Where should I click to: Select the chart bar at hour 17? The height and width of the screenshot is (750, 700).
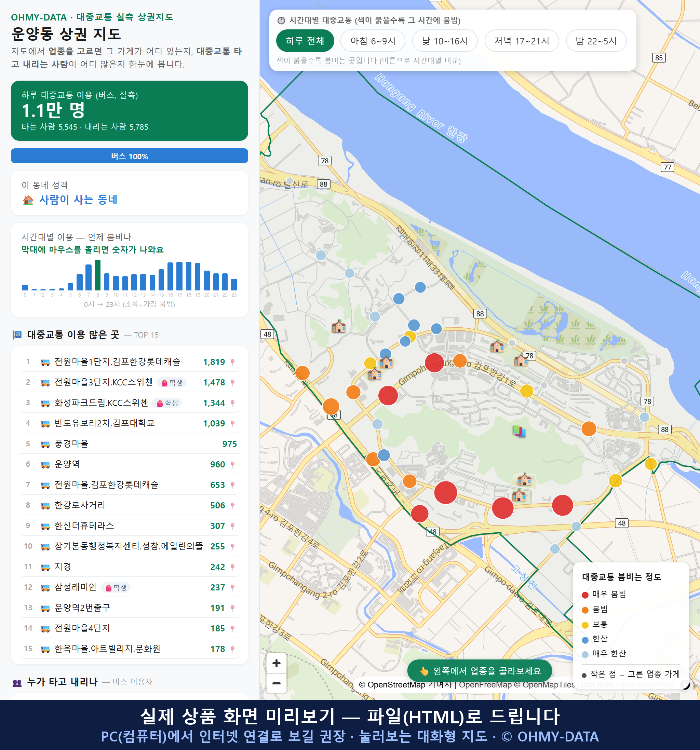(180, 276)
